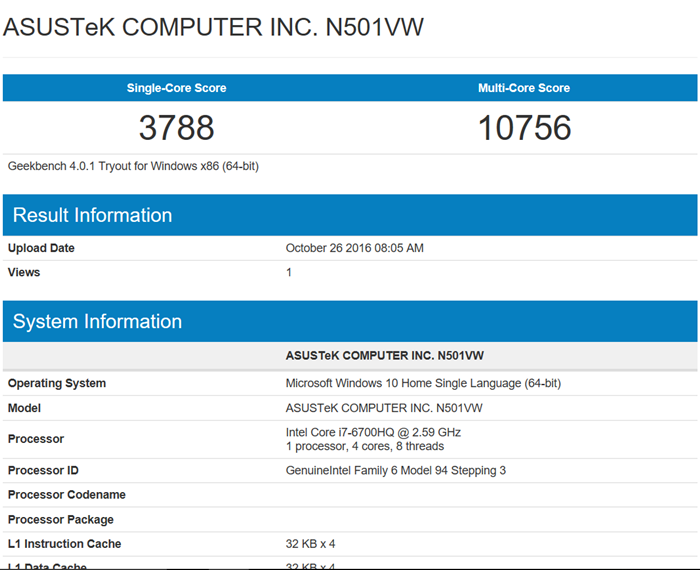Select the Multi-Core Score header
Image resolution: width=700 pixels, height=570 pixels.
pyautogui.click(x=524, y=88)
